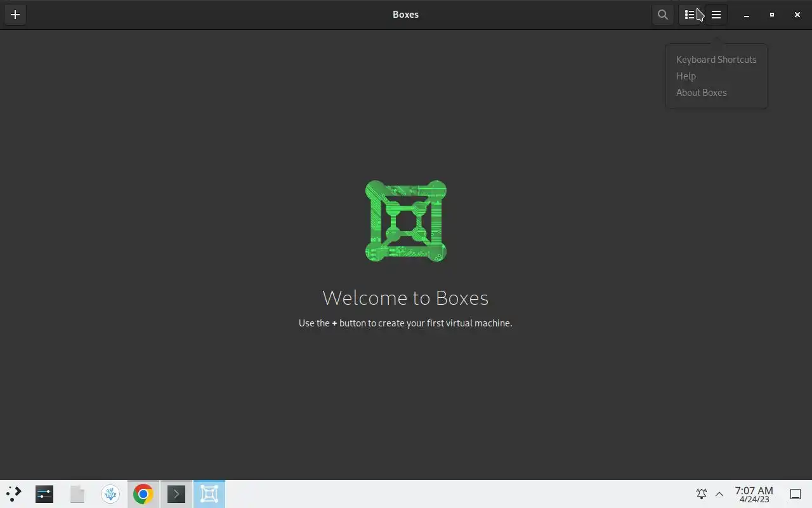Open the application launcher in the taskbar
812x508 pixels.
[13, 493]
